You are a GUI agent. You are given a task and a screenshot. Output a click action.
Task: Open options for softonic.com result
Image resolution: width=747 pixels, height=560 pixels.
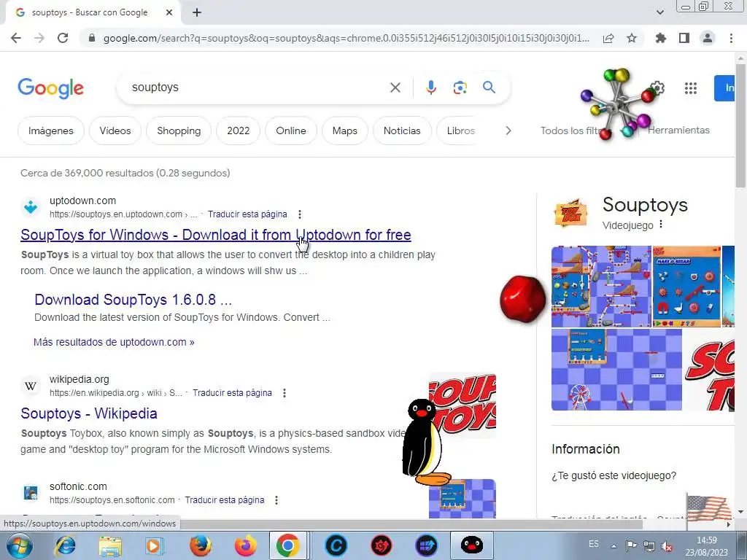click(x=276, y=500)
